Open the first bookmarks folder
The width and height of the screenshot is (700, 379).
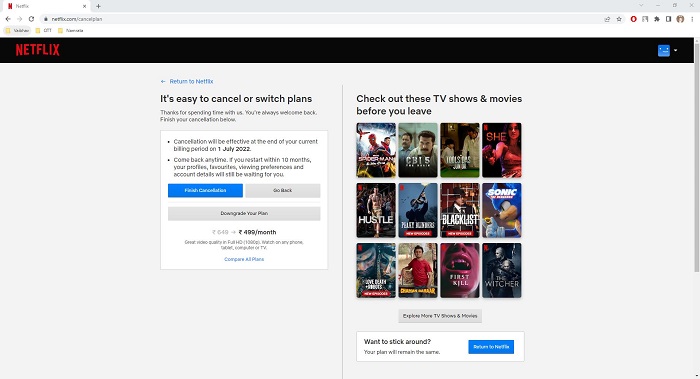17,31
